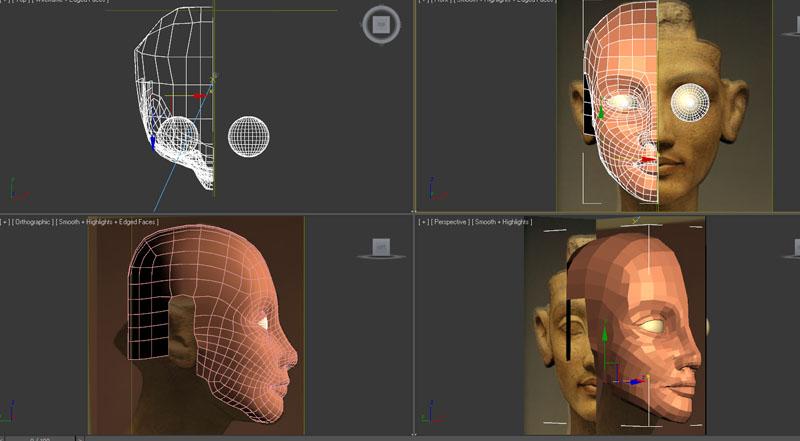Open the Smooth + Highlights + Edged Faces shading menu
Screen dimensions: 800x441
(108, 222)
